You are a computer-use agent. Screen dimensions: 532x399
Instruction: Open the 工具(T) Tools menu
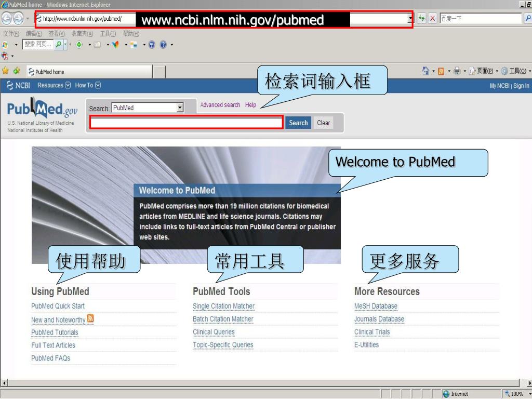(108, 33)
